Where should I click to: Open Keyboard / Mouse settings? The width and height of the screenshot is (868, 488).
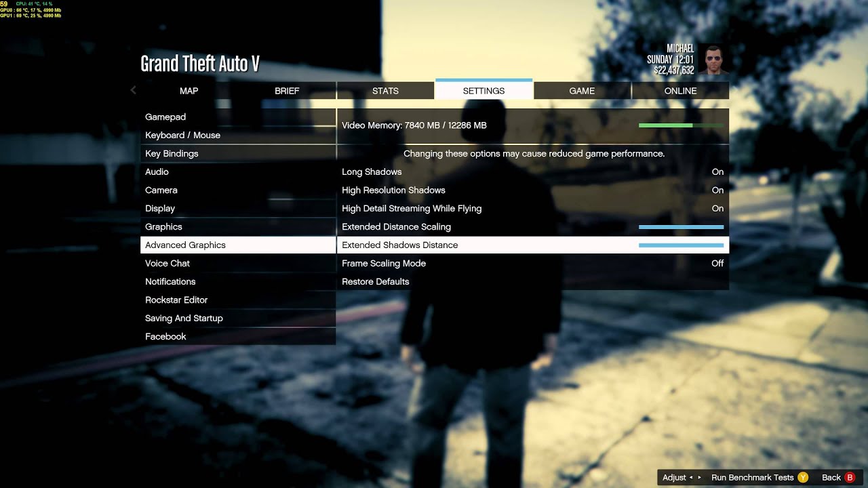pos(238,136)
